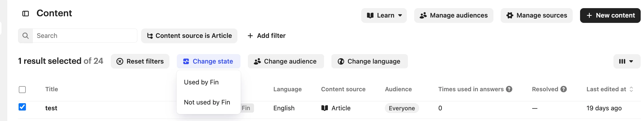Open the column display options dropdown
The height and width of the screenshot is (121, 644).
[x=627, y=61]
